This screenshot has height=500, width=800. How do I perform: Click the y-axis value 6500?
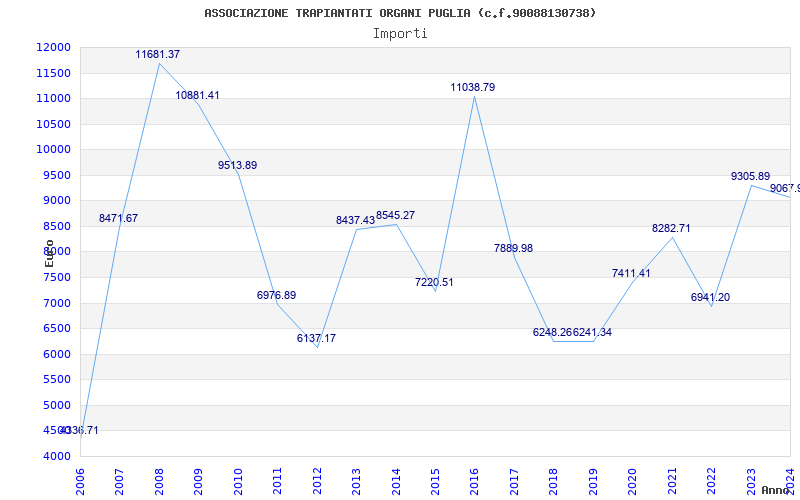56,329
